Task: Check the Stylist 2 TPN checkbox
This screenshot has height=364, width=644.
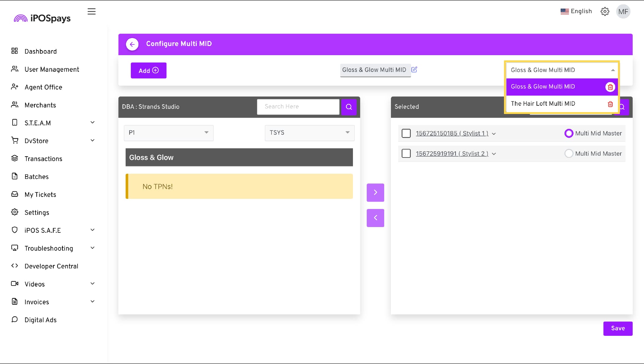Action: click(x=406, y=154)
